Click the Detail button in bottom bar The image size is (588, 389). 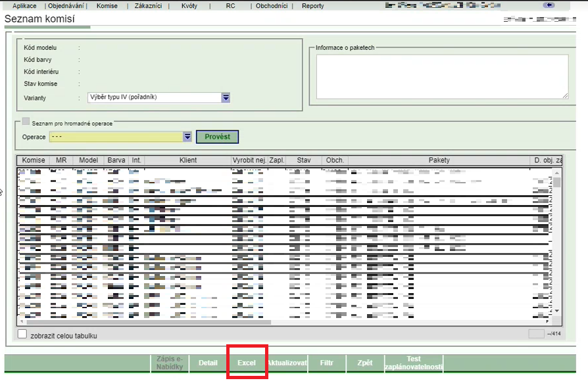(x=208, y=363)
